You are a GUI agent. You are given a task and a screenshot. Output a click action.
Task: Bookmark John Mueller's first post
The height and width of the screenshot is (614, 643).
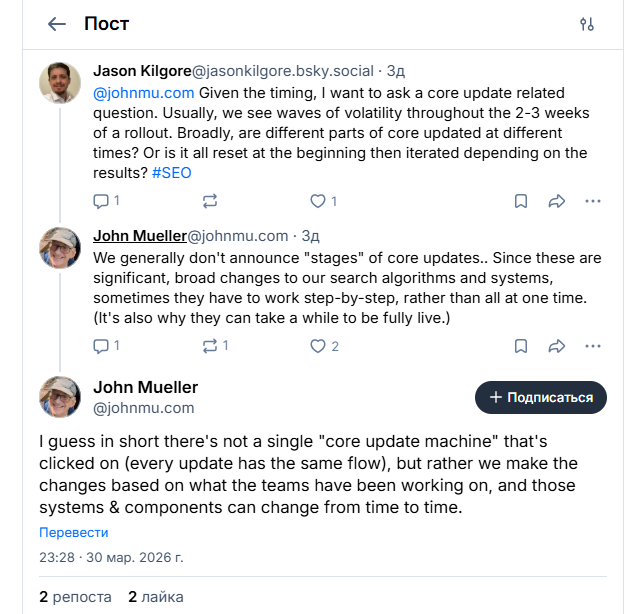521,346
